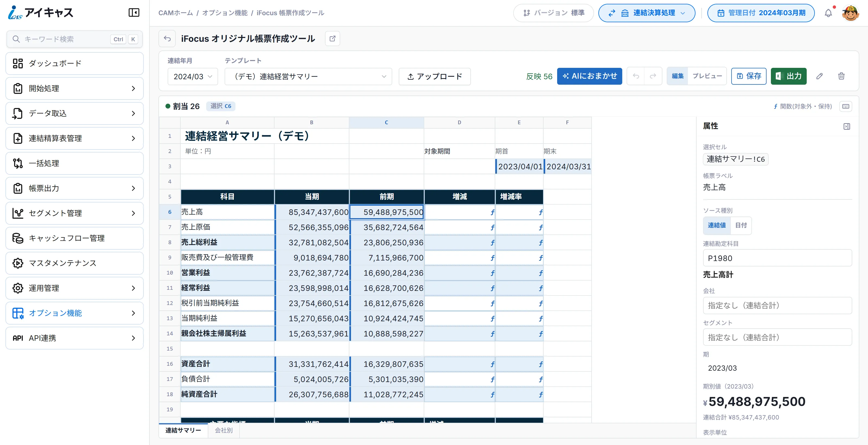The image size is (868, 445).
Task: Open tool in new window icon
Action: (332, 39)
